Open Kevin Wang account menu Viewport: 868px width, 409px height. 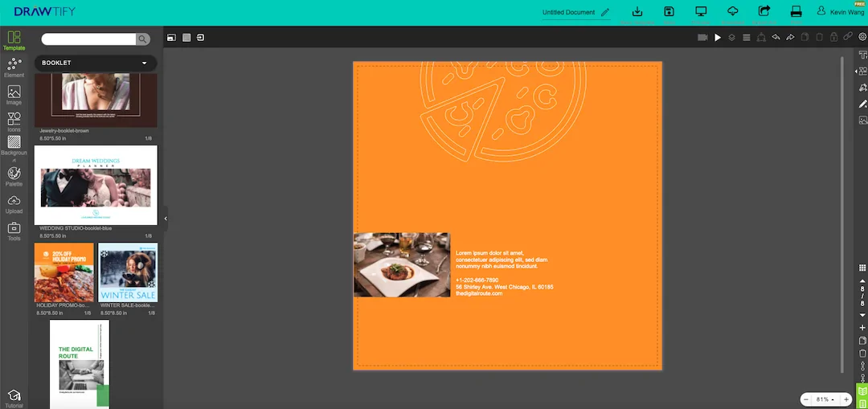pos(841,11)
